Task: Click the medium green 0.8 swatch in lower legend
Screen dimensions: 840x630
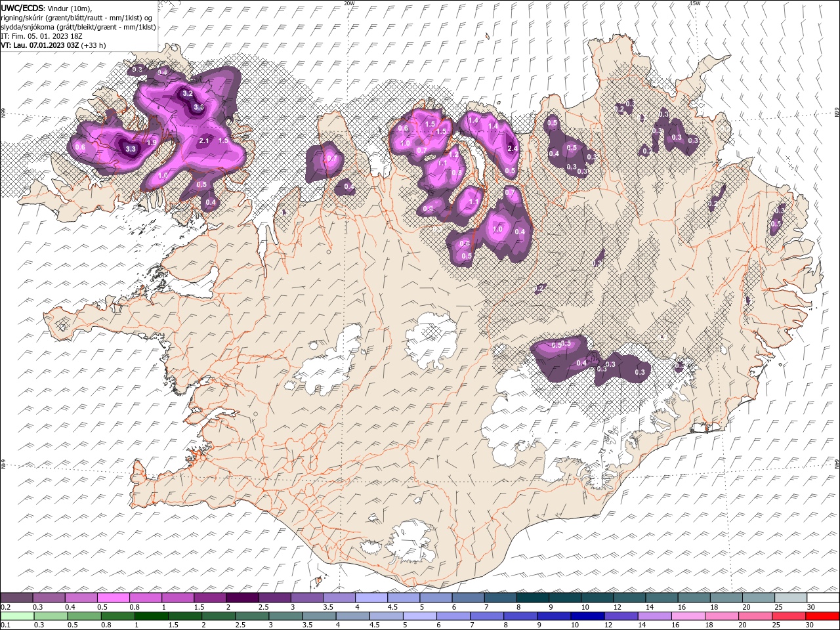Action: [117, 616]
